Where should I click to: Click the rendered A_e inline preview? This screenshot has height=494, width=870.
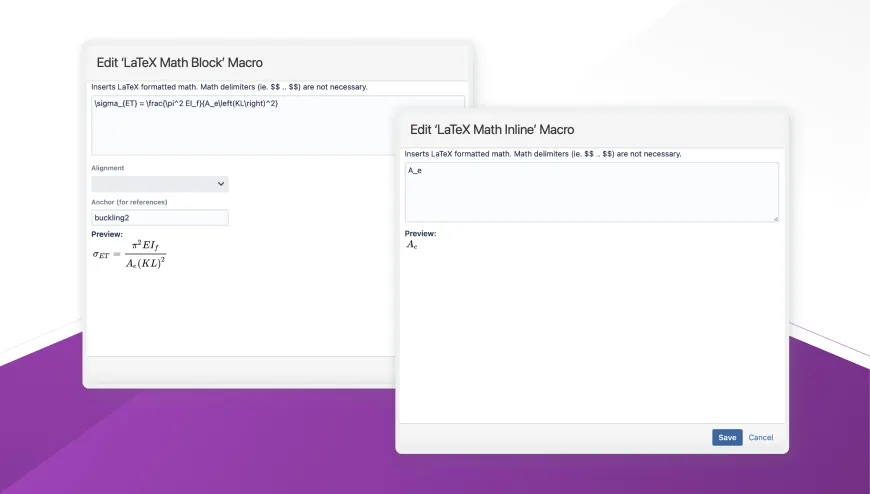coord(413,245)
